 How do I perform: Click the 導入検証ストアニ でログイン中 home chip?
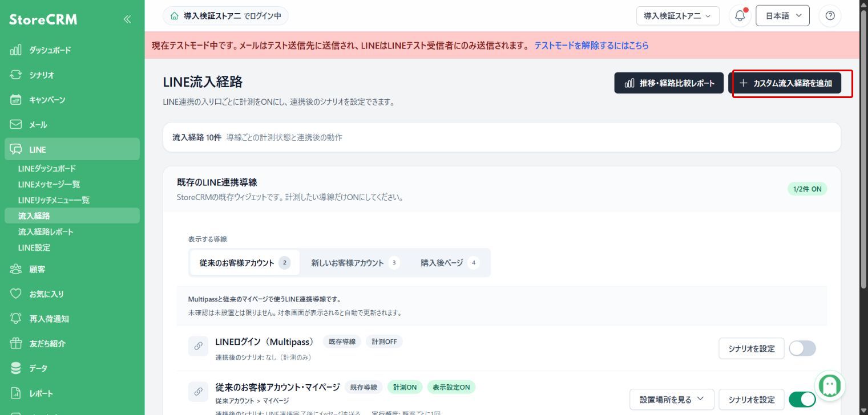pos(225,16)
